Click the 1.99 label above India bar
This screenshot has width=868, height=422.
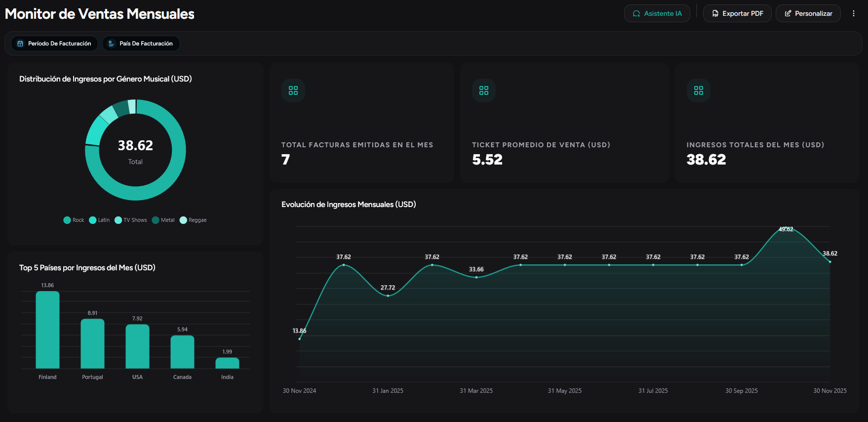point(227,352)
